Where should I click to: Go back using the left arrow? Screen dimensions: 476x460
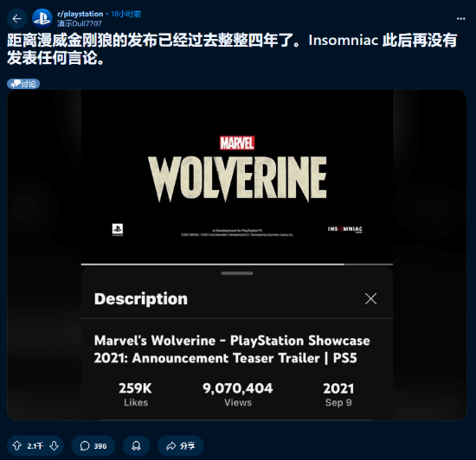[17, 19]
